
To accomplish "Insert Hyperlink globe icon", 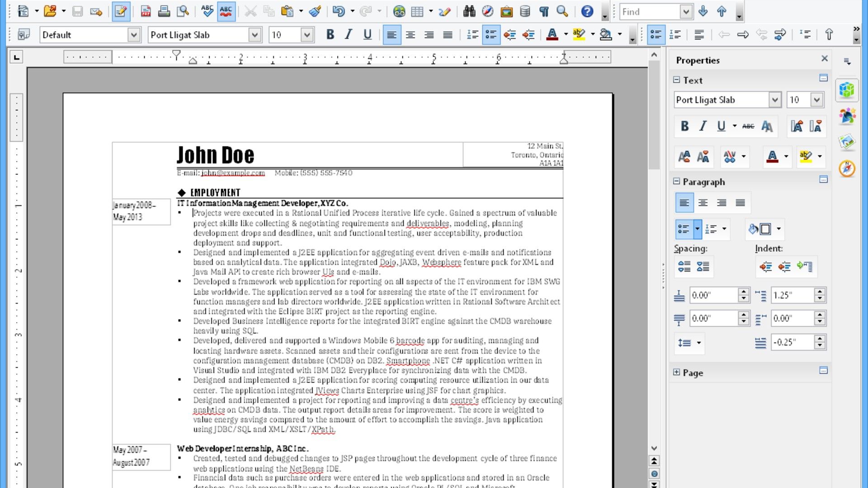I will [x=399, y=11].
